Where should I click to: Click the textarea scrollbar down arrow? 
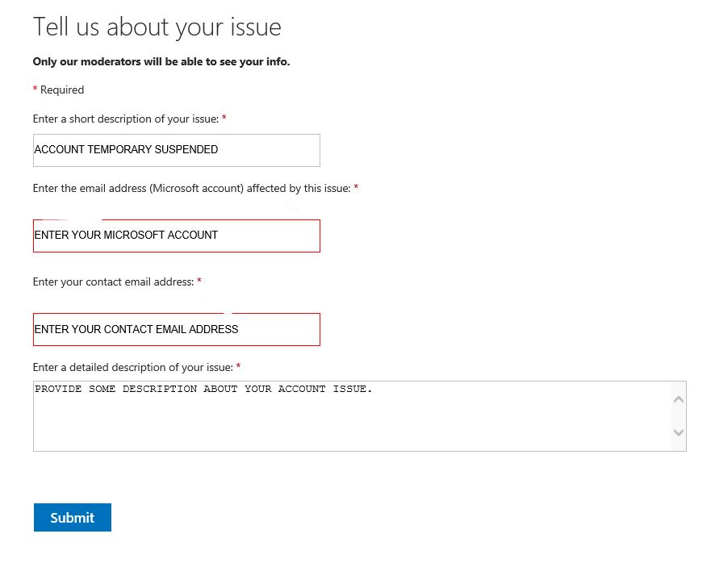click(x=679, y=433)
